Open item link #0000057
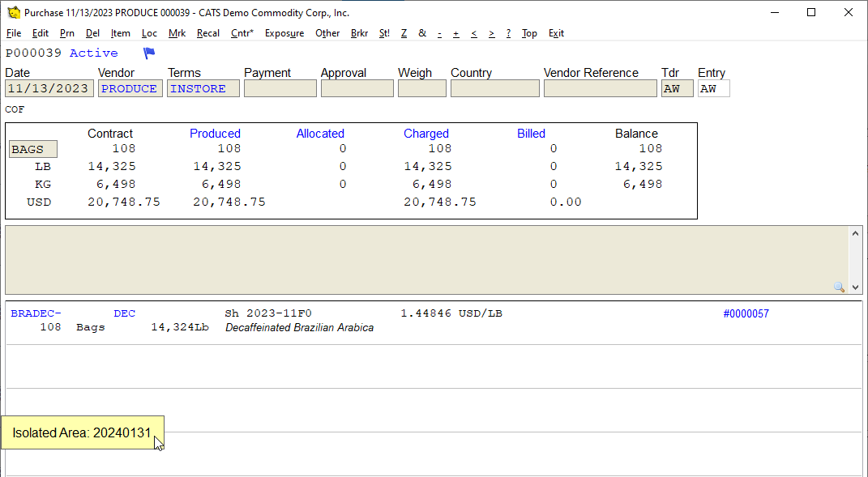 pos(746,313)
